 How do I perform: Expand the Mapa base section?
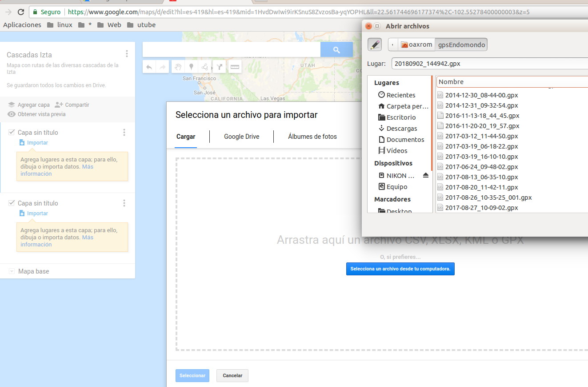click(x=12, y=271)
